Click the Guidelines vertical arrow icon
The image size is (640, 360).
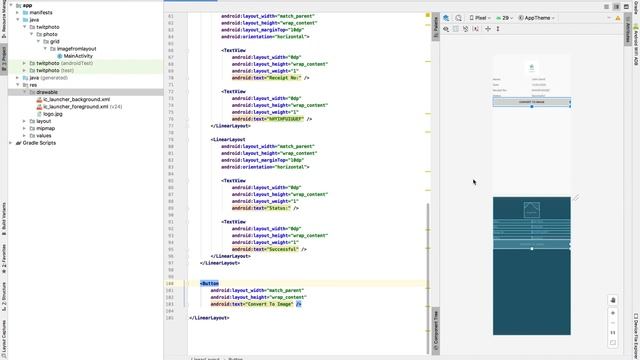[498, 29]
